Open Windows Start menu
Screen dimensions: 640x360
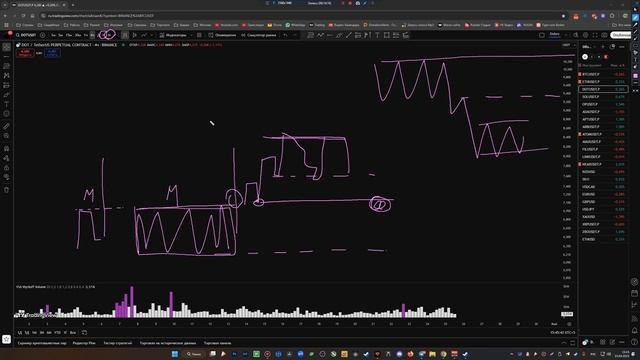(175, 354)
